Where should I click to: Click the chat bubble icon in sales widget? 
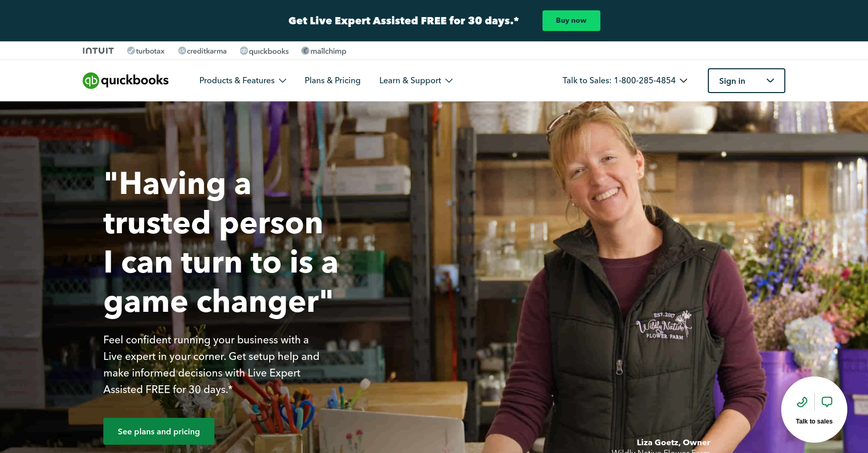827,402
